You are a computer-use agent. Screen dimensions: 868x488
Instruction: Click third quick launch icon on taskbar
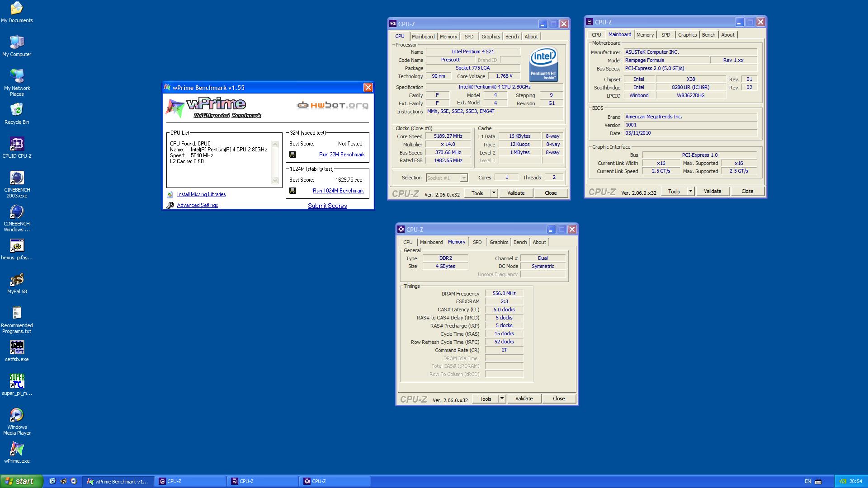pyautogui.click(x=74, y=481)
